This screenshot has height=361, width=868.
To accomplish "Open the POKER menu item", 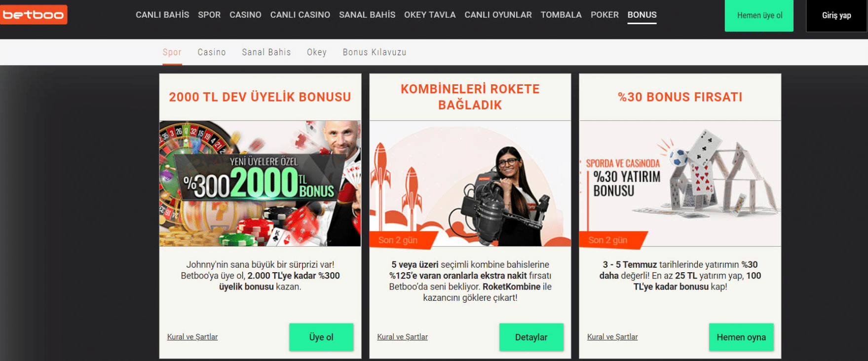I will 604,15.
